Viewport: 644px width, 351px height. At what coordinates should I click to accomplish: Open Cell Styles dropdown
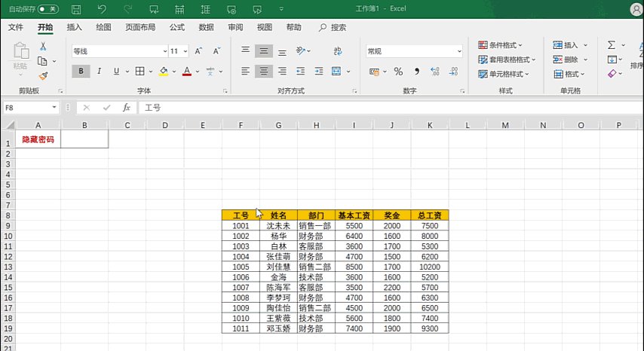tap(504, 75)
